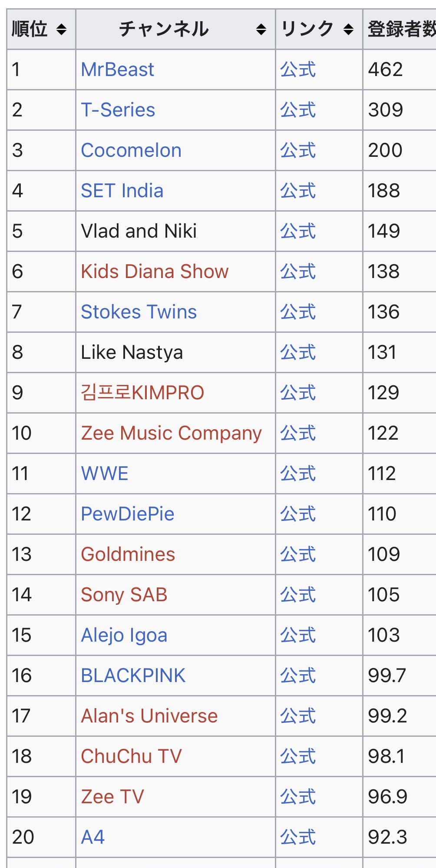Click the 公式 link in MrBeast row
The height and width of the screenshot is (868, 436).
[x=298, y=70]
